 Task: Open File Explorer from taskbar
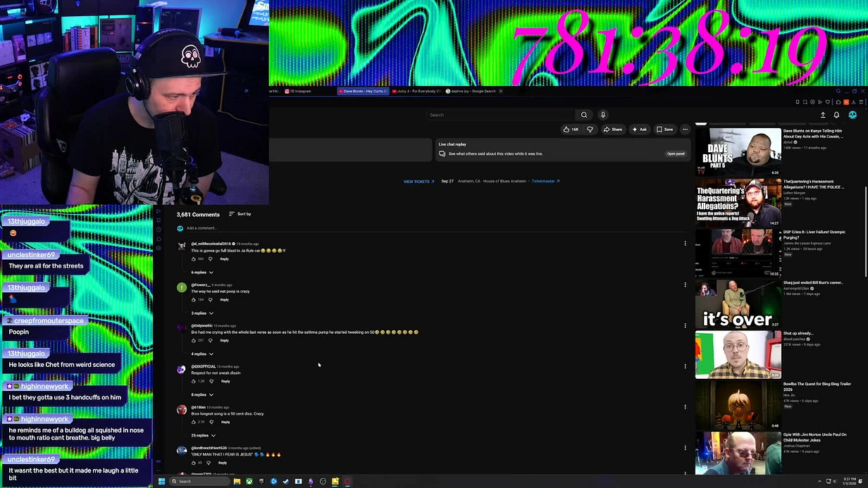click(x=237, y=482)
